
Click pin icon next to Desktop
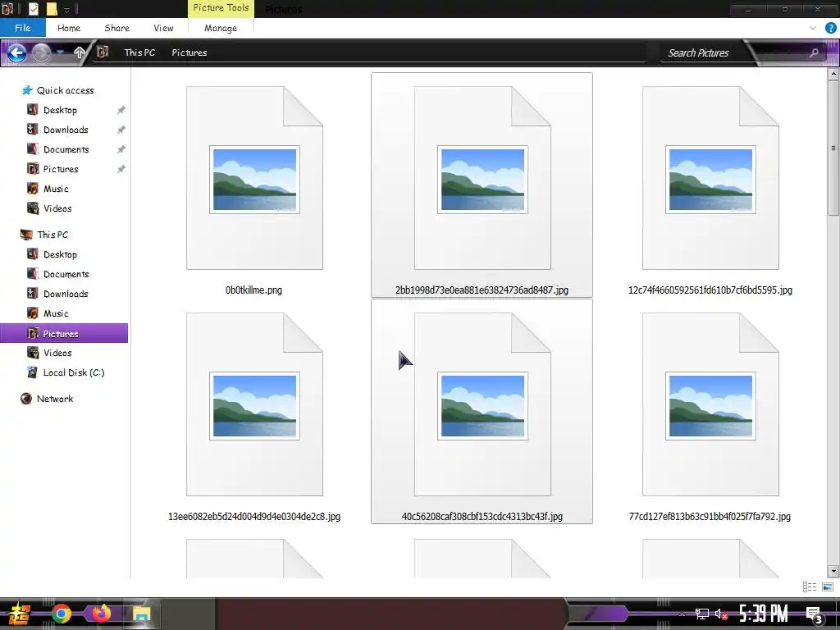click(x=121, y=110)
